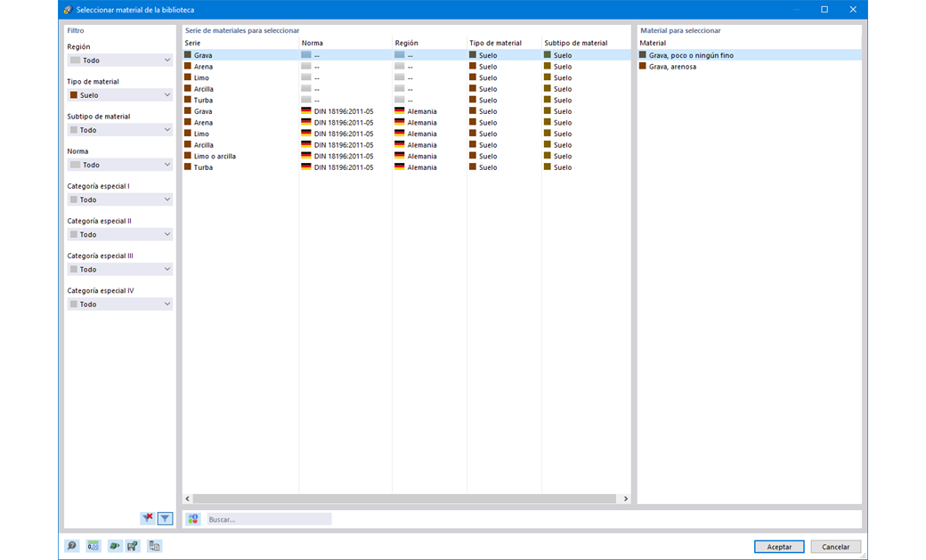The width and height of the screenshot is (926, 560).
Task: Select the Arena series with DIN 18196:2011-05
Action: (x=406, y=122)
